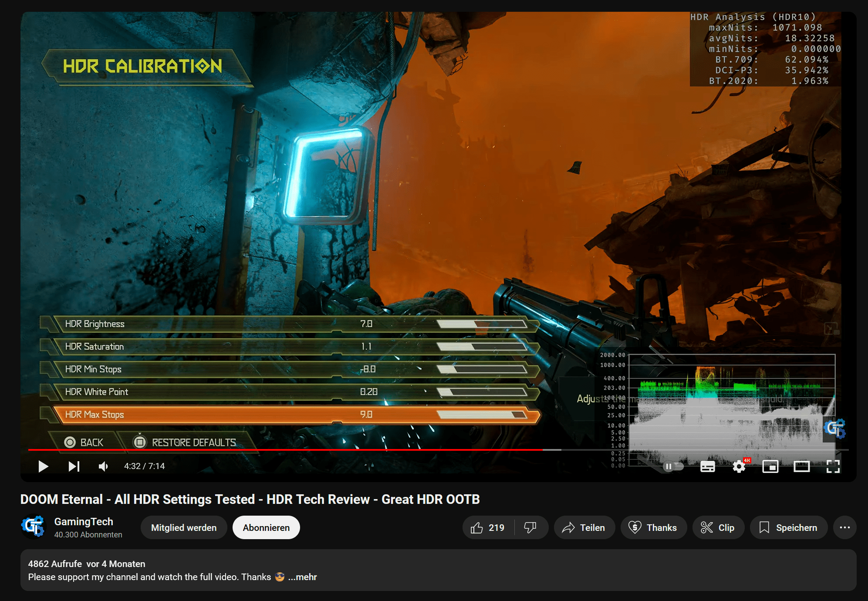Play the video

point(43,466)
